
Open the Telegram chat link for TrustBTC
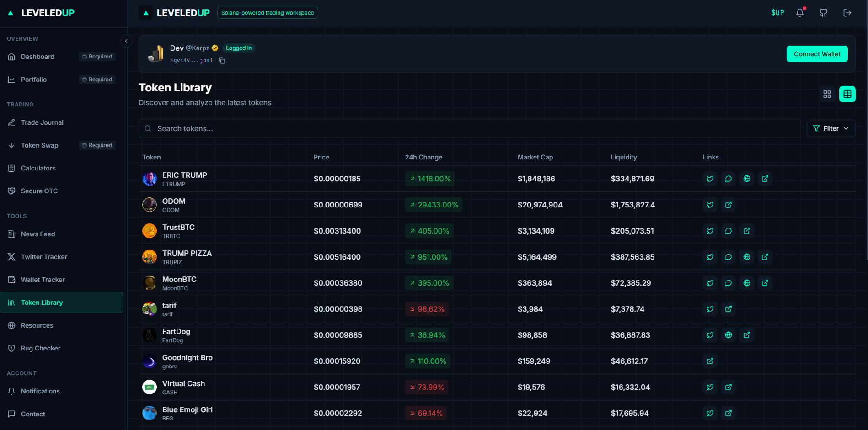[729, 231]
